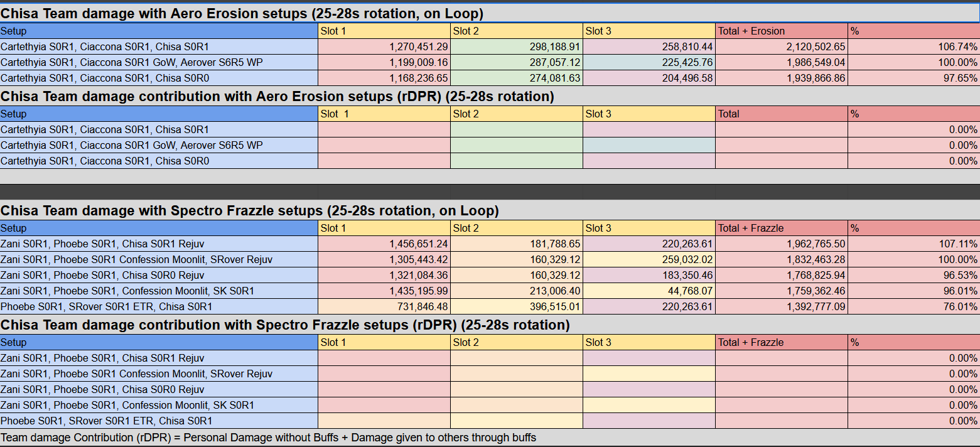Image resolution: width=980 pixels, height=447 pixels.
Task: Click Zani Phoebe Chisa S0R1 Rejuv setup
Action: [159, 244]
